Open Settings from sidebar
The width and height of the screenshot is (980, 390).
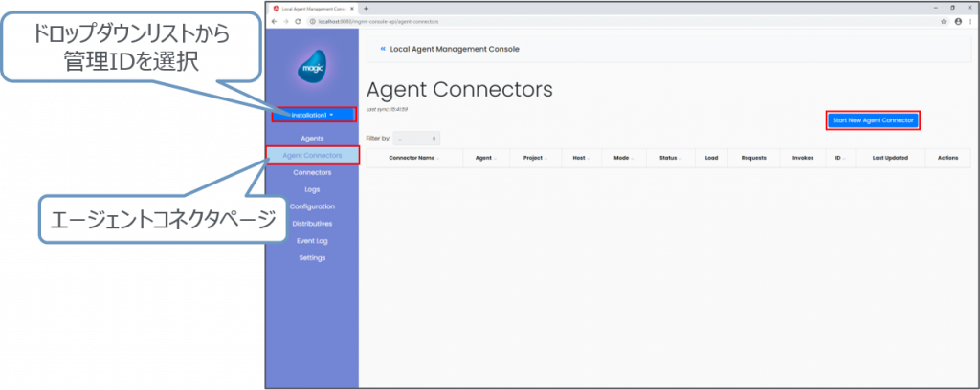(x=312, y=257)
